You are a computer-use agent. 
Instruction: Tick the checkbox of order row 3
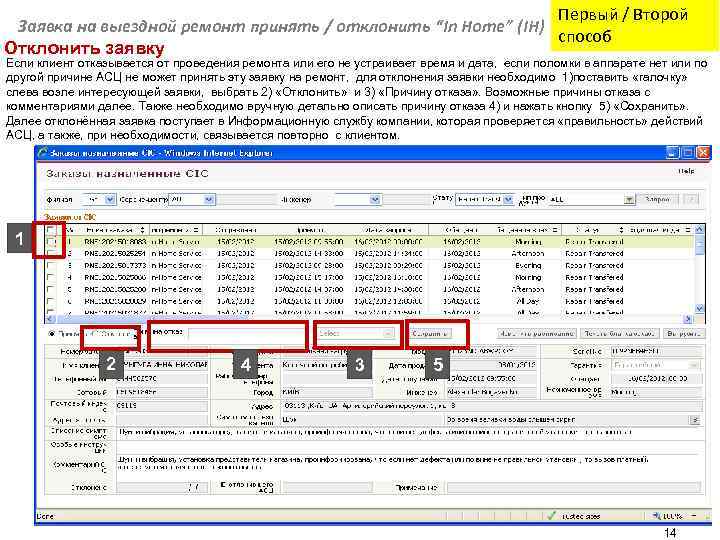51,265
